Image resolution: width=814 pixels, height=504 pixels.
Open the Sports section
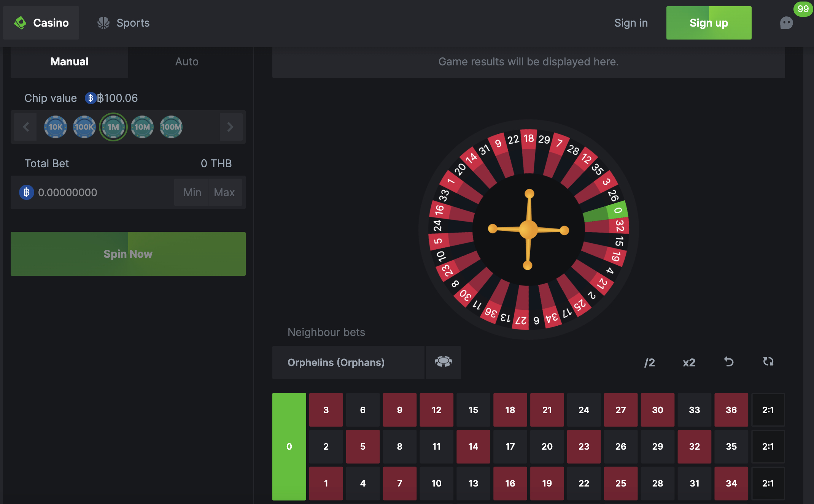click(123, 23)
